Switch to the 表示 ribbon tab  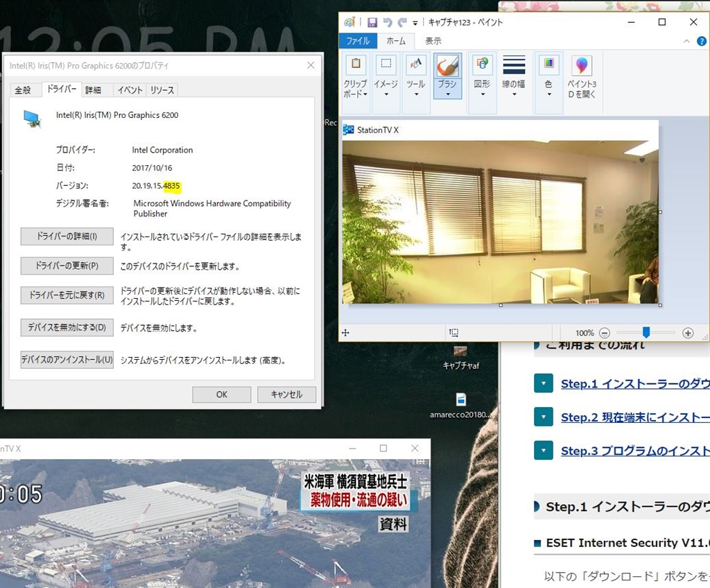(x=433, y=41)
